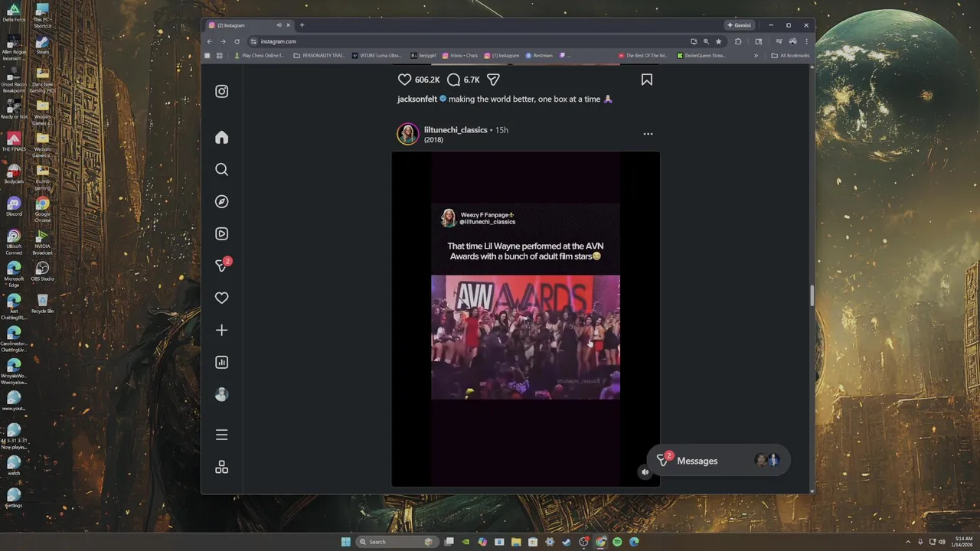This screenshot has width=980, height=551.
Task: Share the jacksonfelt post via paper plane icon
Action: 494,80
